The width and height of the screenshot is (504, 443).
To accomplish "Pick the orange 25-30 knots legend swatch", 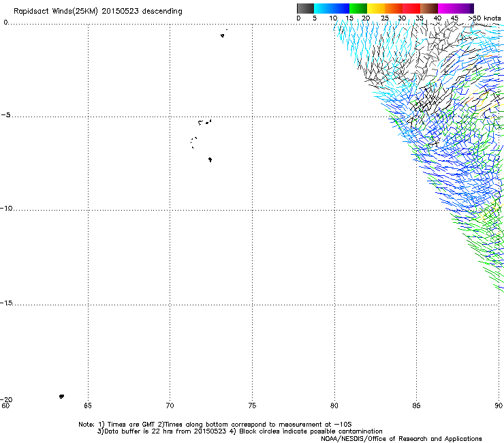I will 394,8.
